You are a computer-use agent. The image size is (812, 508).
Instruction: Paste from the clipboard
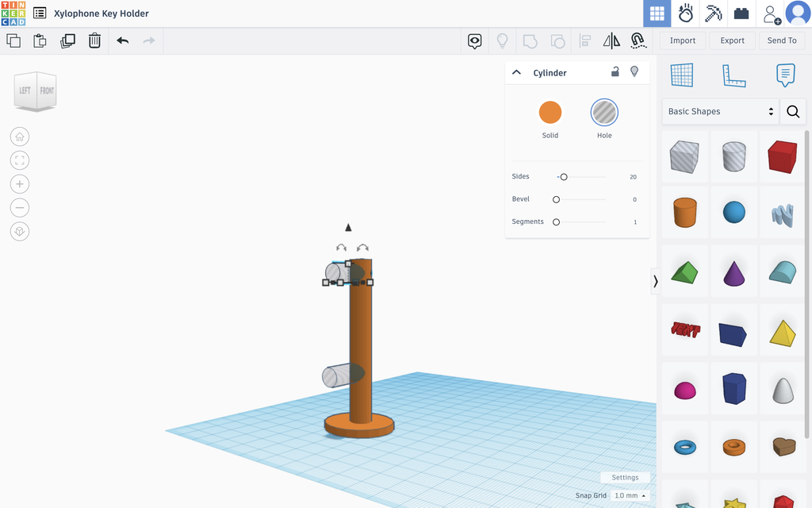(x=40, y=40)
